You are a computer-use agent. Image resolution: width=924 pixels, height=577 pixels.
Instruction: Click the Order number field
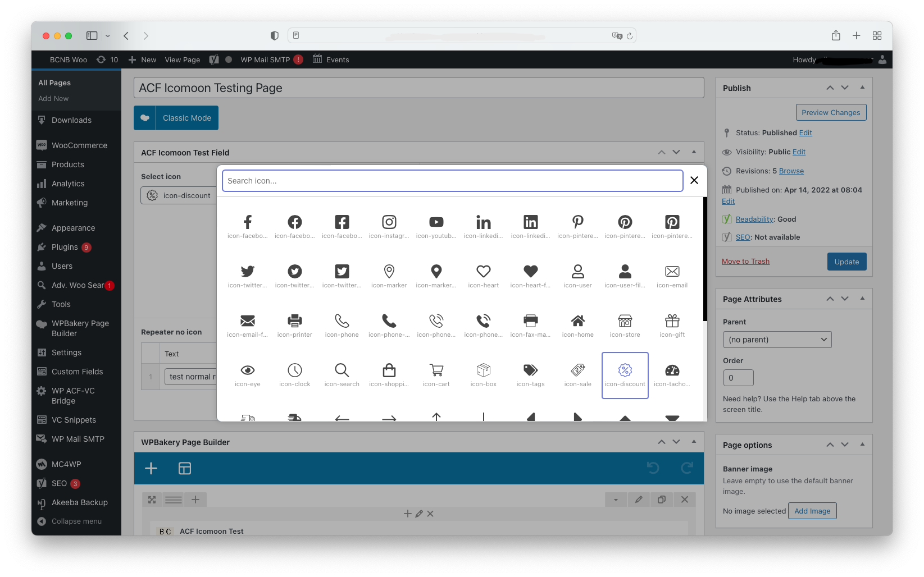click(x=738, y=378)
